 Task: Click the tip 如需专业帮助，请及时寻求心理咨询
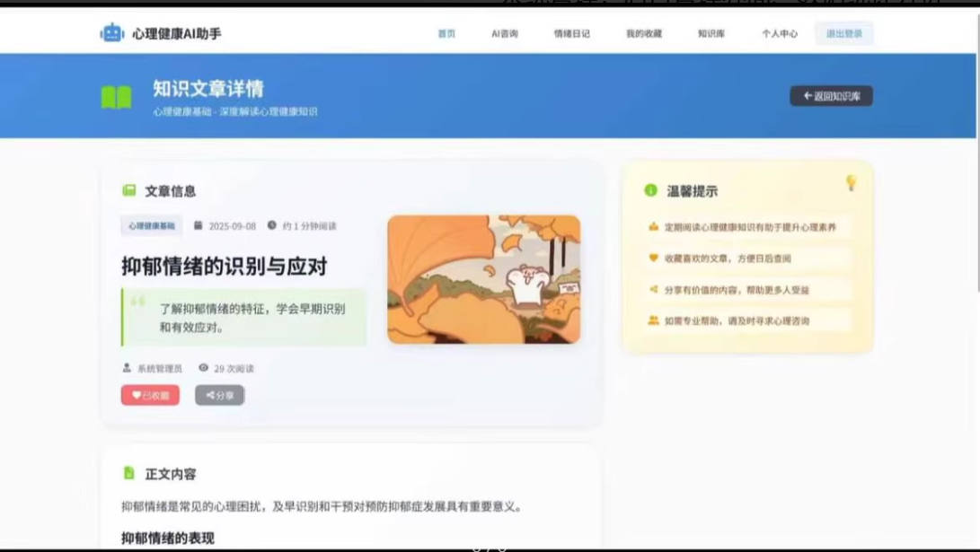[x=737, y=321]
